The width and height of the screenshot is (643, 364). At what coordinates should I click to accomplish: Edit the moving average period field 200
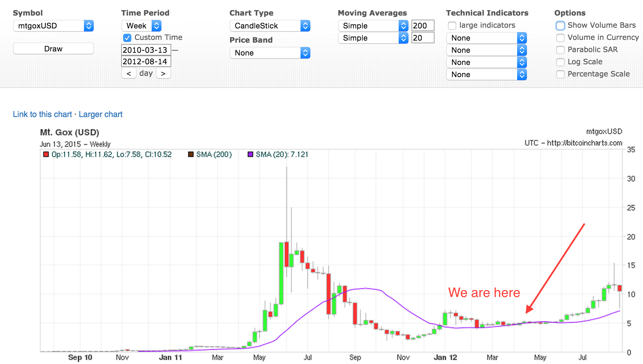(x=423, y=26)
